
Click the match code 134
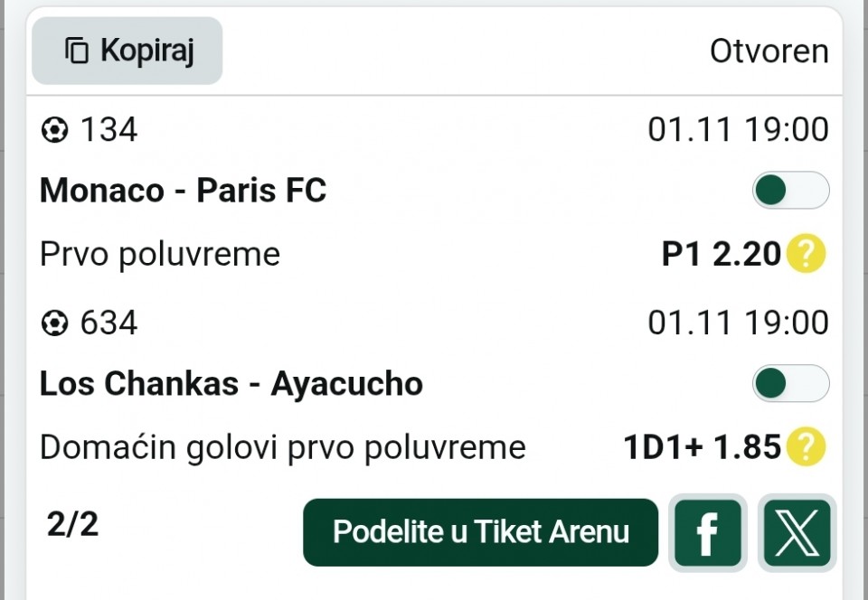(108, 130)
